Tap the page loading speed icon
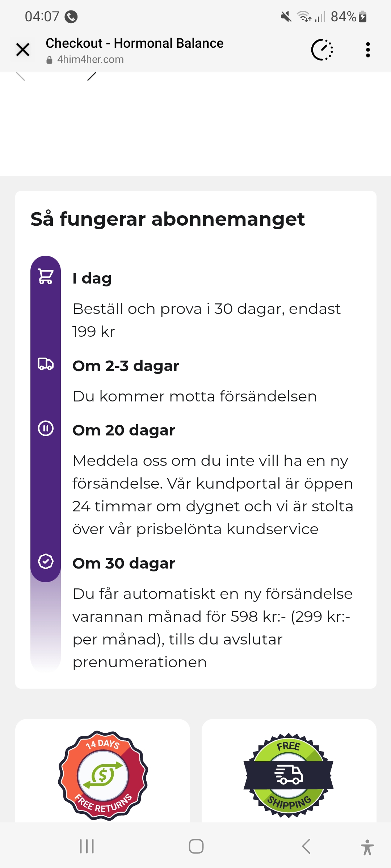 [322, 50]
